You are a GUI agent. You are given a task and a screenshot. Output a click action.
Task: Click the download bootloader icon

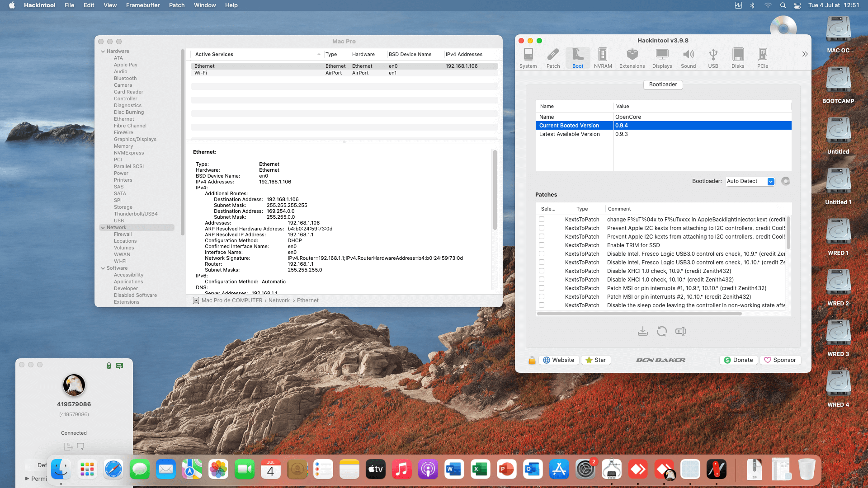642,331
